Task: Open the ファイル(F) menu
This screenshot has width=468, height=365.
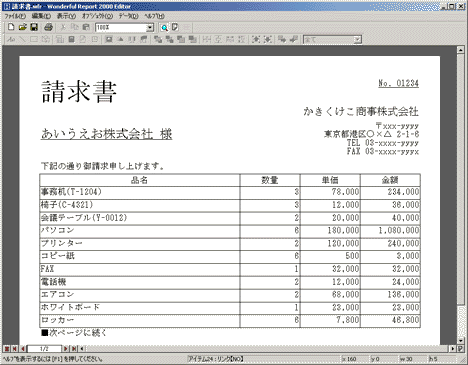Action: tap(15, 16)
